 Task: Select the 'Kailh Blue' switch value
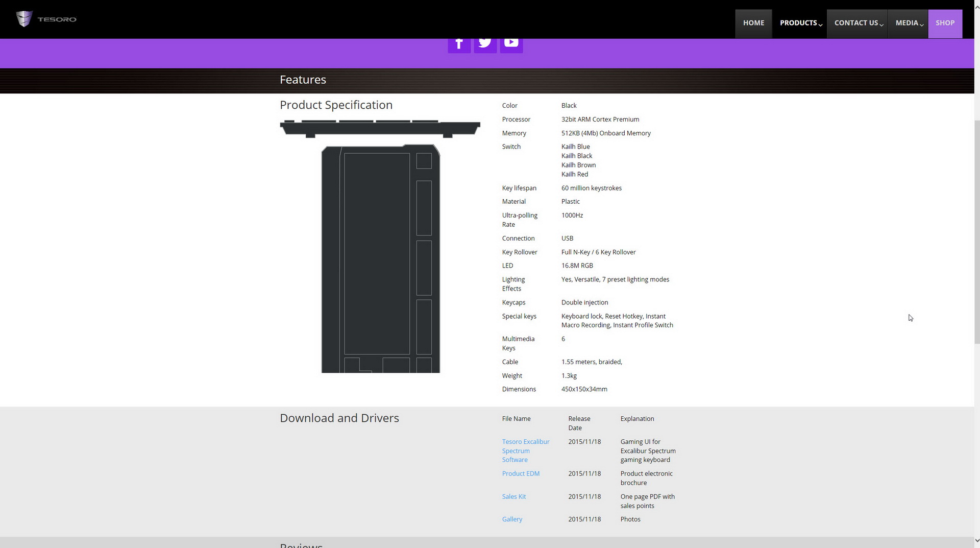[x=575, y=147]
